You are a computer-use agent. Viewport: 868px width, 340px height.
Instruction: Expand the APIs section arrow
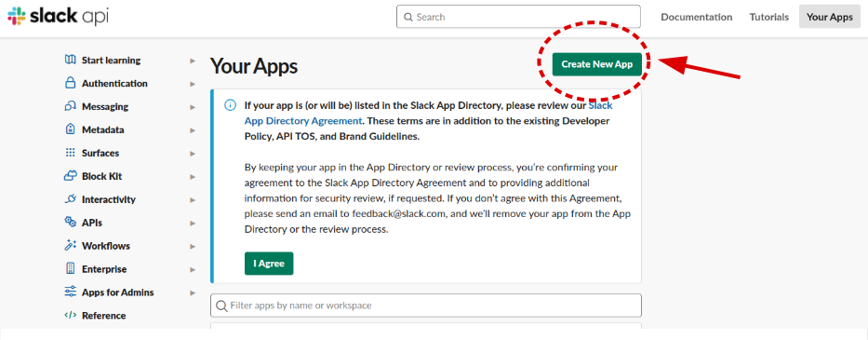click(193, 223)
